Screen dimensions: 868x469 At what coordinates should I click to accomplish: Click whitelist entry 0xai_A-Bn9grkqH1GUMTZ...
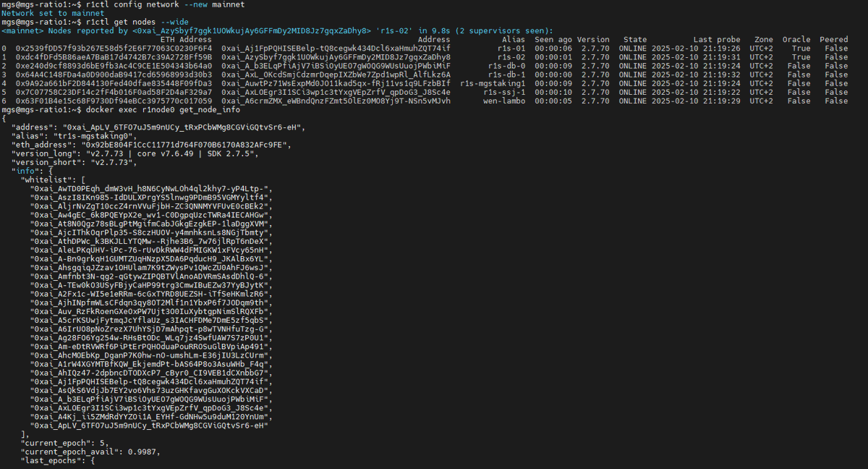pyautogui.click(x=149, y=258)
